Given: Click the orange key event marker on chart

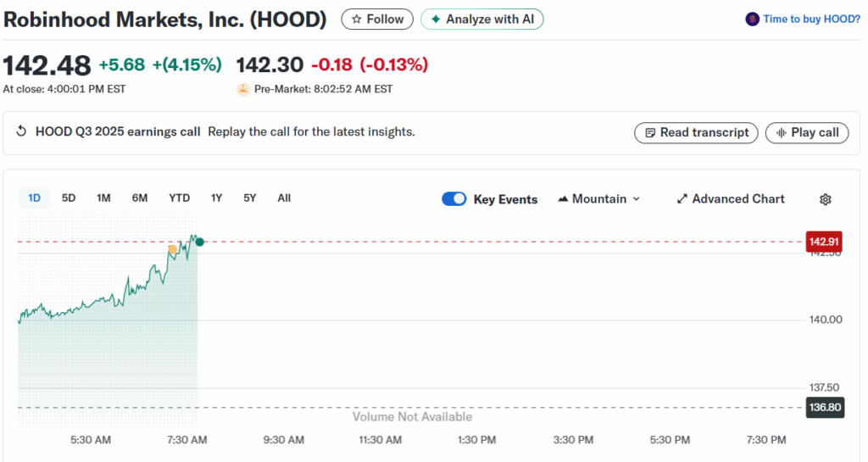Looking at the screenshot, I should [x=172, y=249].
